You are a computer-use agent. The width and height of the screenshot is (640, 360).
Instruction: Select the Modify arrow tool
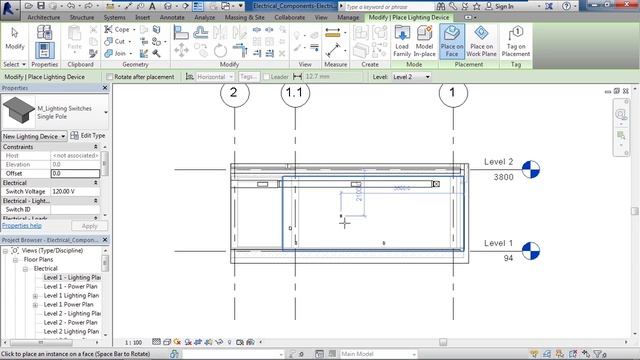[15, 39]
